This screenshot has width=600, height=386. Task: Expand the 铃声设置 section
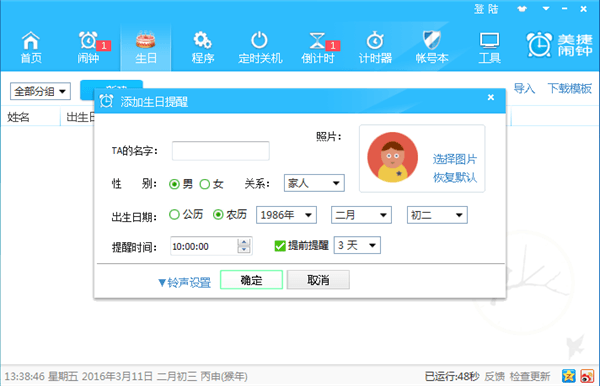(184, 283)
